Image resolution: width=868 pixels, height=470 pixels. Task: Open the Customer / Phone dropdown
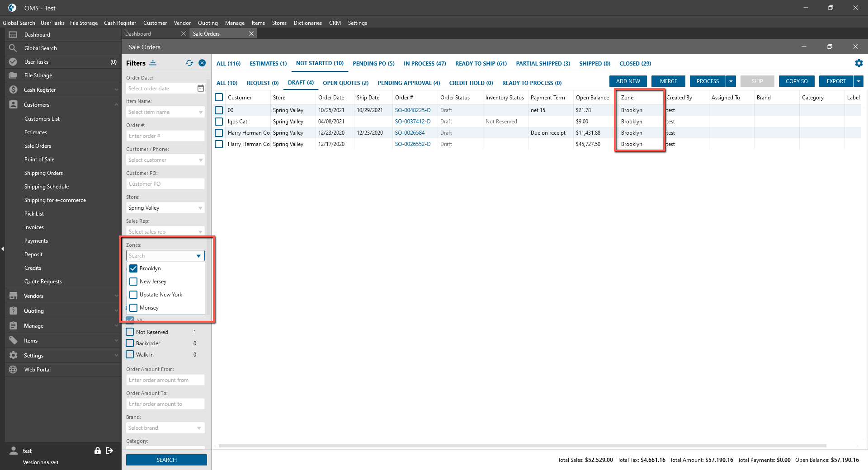click(201, 160)
